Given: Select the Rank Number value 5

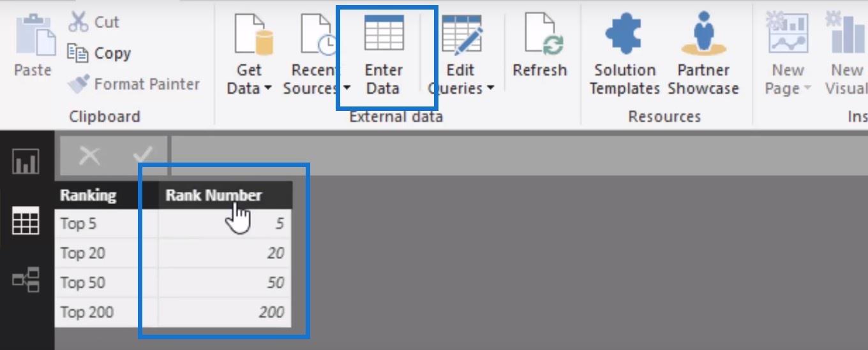Looking at the screenshot, I should [x=225, y=224].
